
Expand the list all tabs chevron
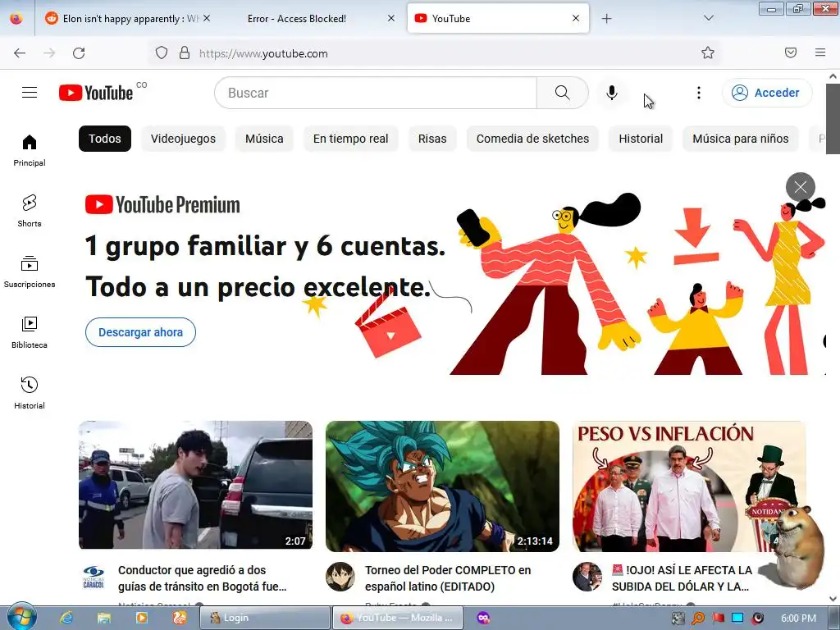pyautogui.click(x=708, y=19)
